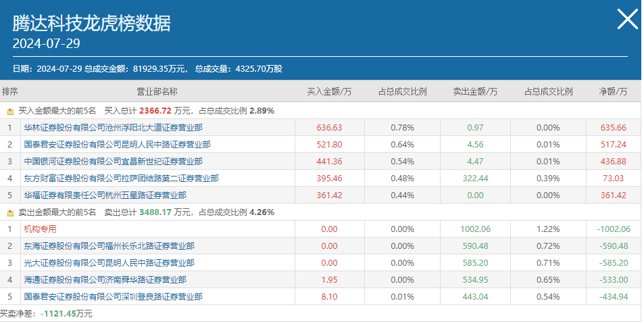Viewport: 644px width, 324px height.
Task: Select buy amount 441.36
Action: point(329,162)
